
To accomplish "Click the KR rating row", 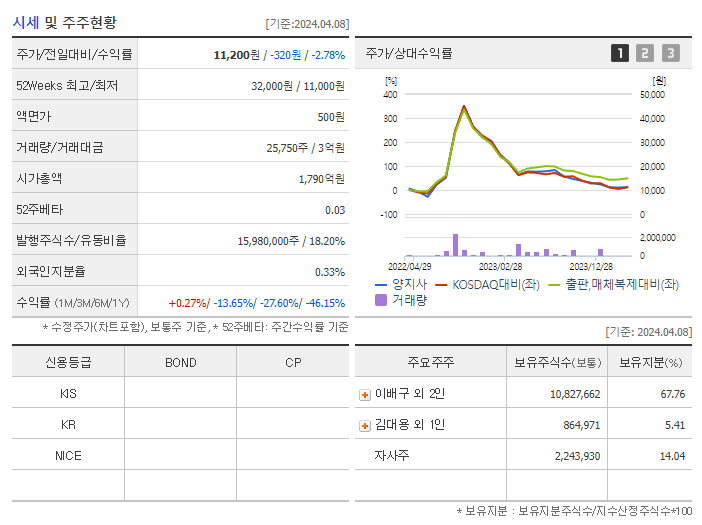I will [180, 424].
